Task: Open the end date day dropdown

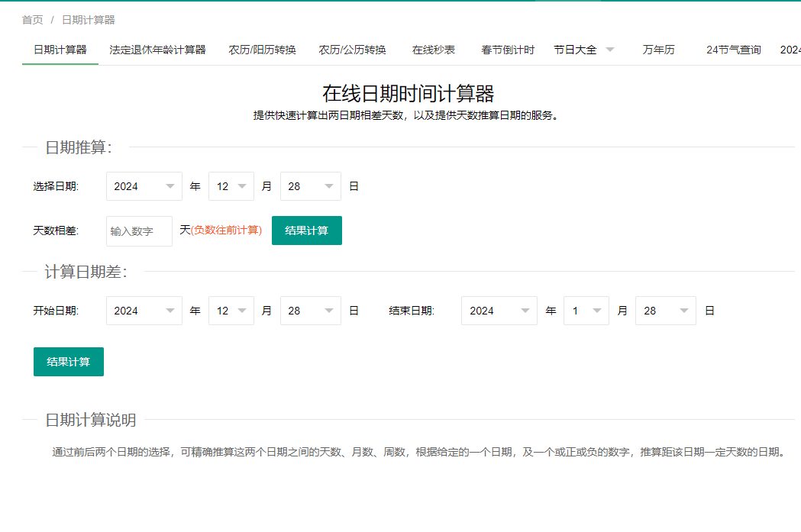Action: pos(665,310)
